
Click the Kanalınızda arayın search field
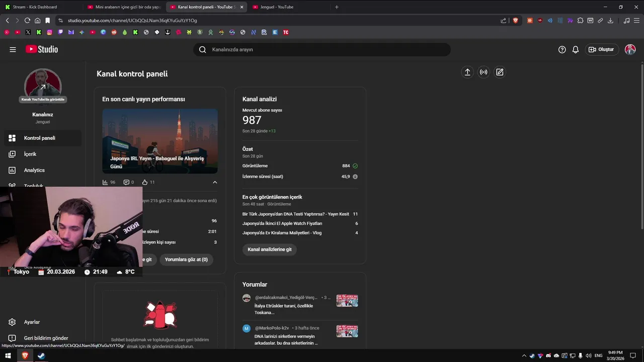pyautogui.click(x=322, y=50)
